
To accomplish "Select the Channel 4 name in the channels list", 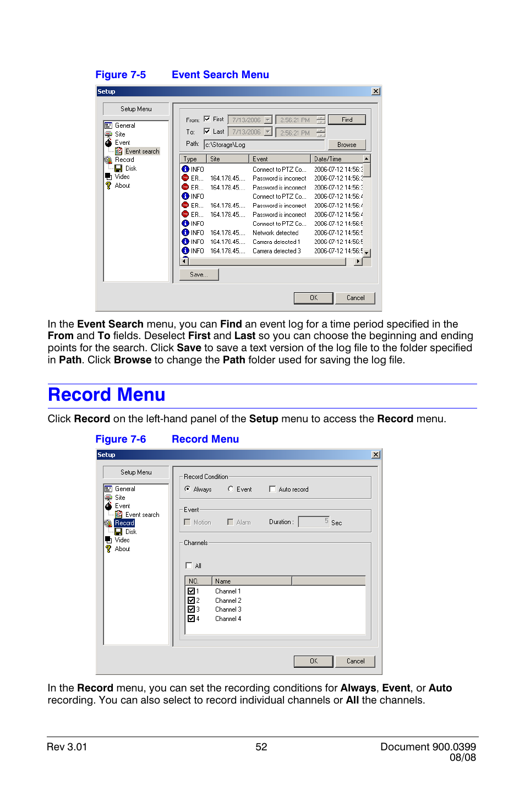I will point(228,619).
